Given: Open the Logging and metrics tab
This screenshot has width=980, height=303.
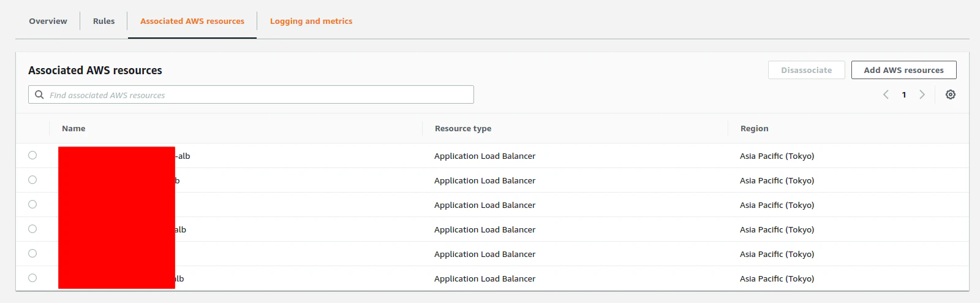Looking at the screenshot, I should coord(311,21).
